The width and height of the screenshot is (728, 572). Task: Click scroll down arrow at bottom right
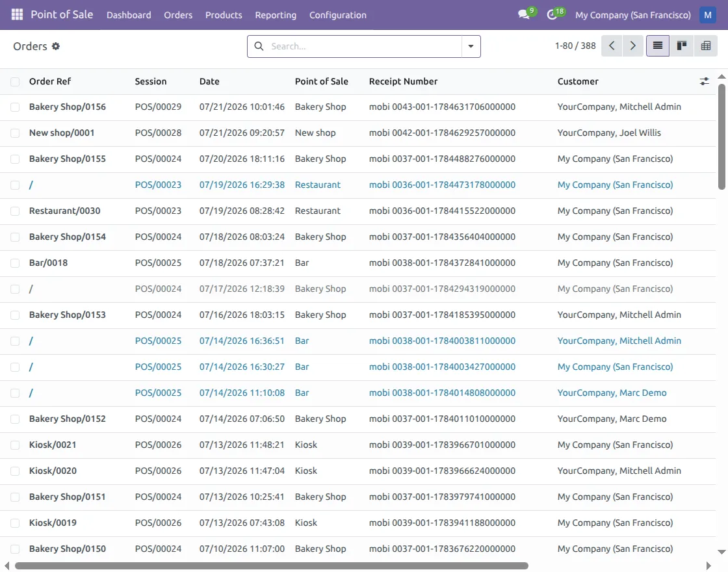(721, 552)
